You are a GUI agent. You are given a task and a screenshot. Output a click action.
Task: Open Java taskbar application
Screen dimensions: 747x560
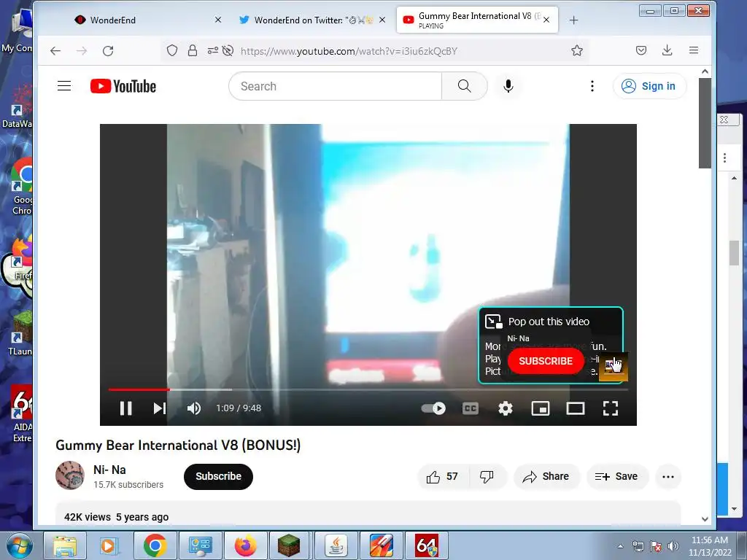click(336, 545)
